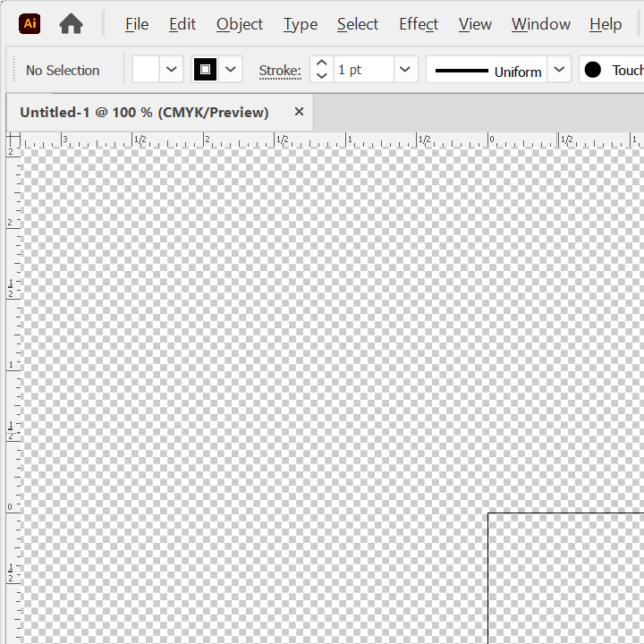Open the Window menu

pyautogui.click(x=540, y=24)
